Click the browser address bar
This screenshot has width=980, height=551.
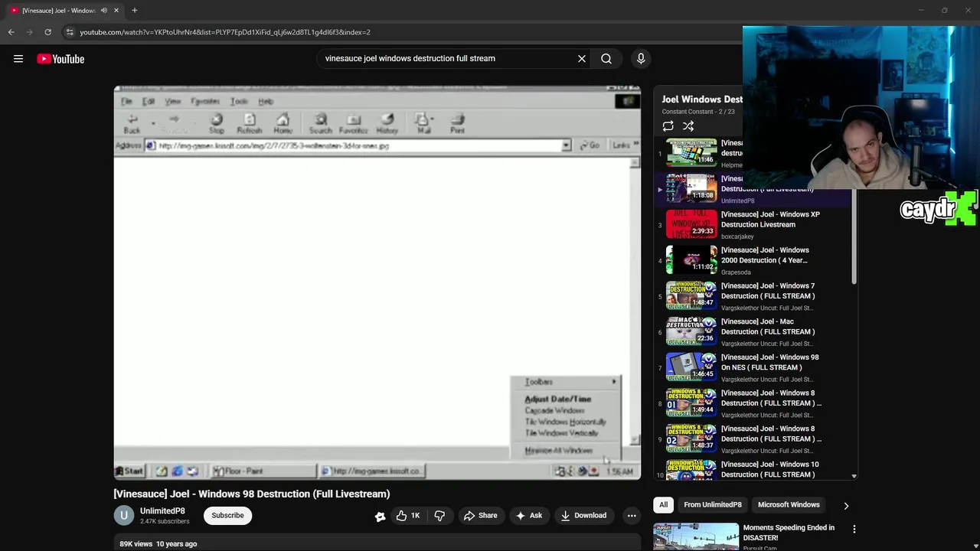click(406, 32)
